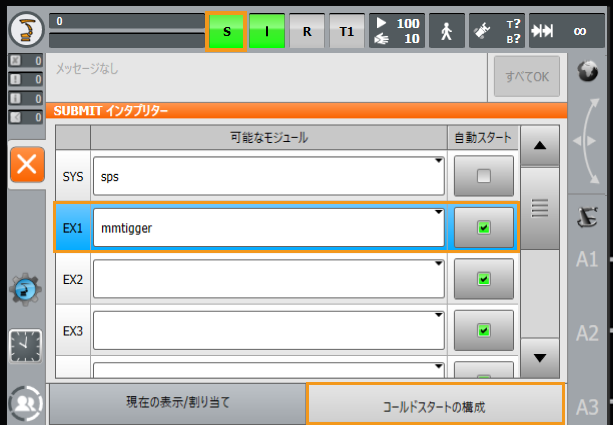Click the 自動スタート column header
Viewport: 613px width, 425px height.
(x=483, y=138)
